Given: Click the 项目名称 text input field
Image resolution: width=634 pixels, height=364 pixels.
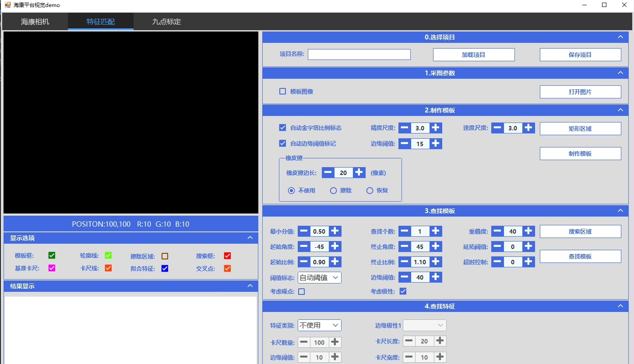Looking at the screenshot, I should tap(359, 54).
